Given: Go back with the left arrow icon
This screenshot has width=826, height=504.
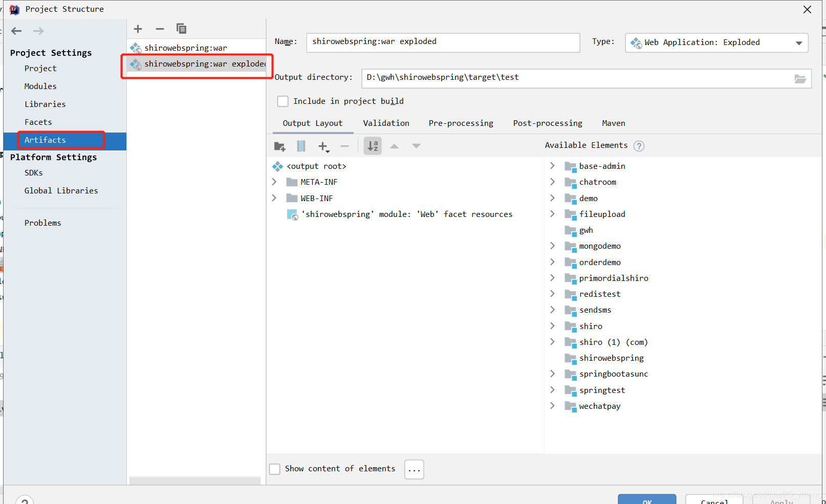Looking at the screenshot, I should pyautogui.click(x=16, y=31).
